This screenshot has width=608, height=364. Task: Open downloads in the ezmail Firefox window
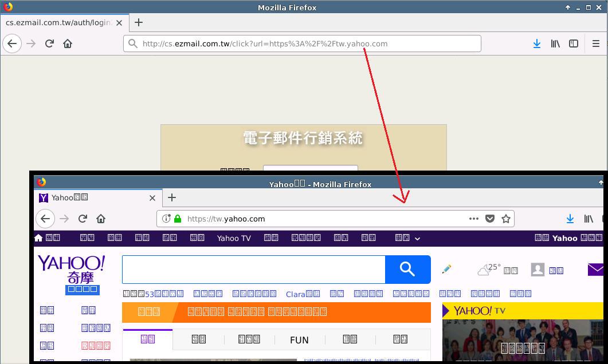point(536,43)
